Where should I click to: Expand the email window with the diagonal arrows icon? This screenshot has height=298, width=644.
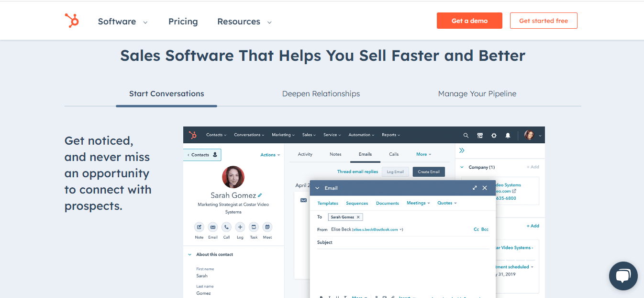click(474, 188)
